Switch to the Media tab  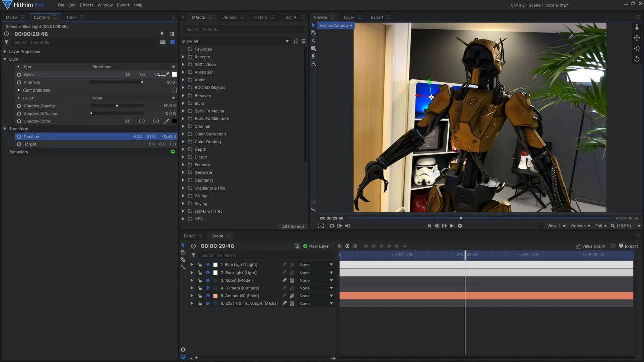click(x=11, y=17)
